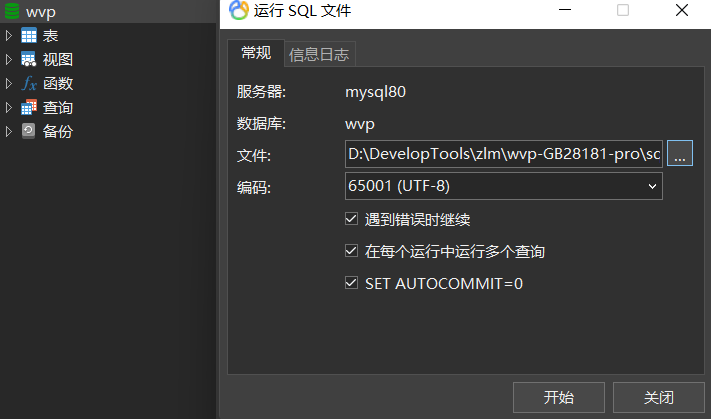The width and height of the screenshot is (711, 419).
Task: Expand the 备份 tree node
Action: pyautogui.click(x=9, y=131)
